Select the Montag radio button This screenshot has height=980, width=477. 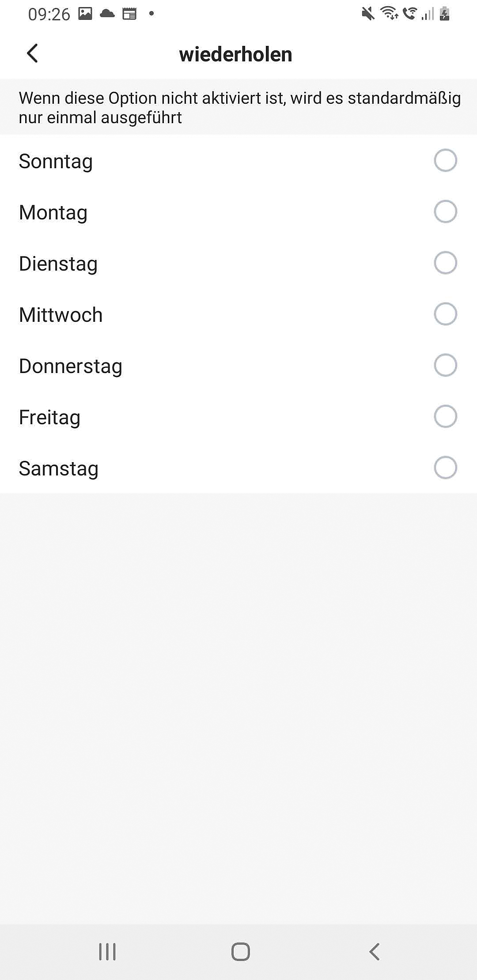pos(445,211)
